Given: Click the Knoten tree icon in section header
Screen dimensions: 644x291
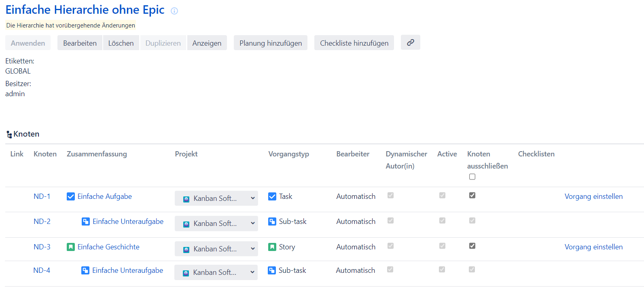Looking at the screenshot, I should (9, 135).
